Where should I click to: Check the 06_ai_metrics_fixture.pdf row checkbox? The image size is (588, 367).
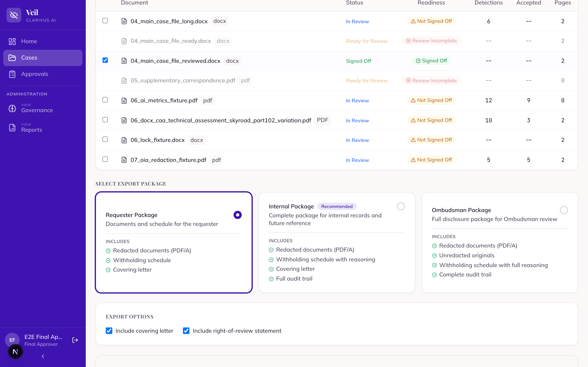(105, 100)
